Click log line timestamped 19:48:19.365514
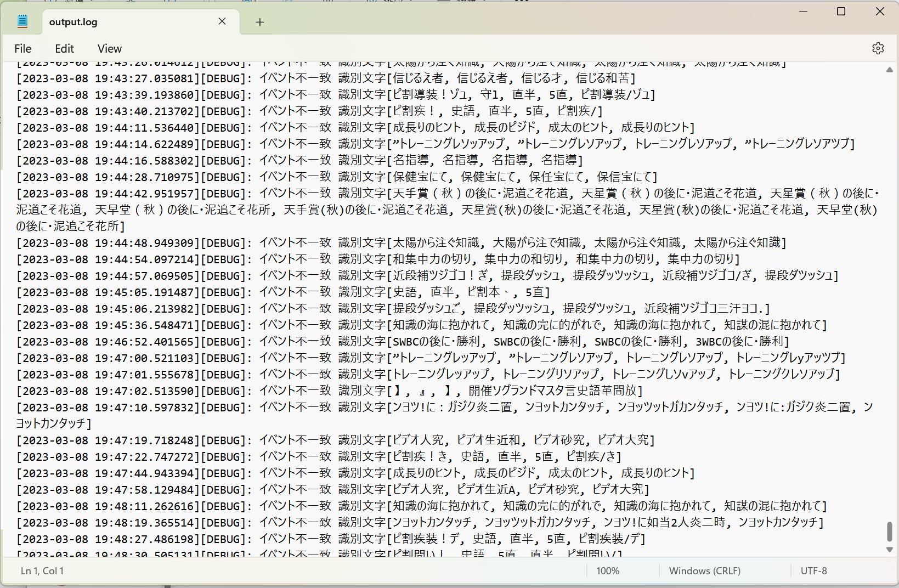This screenshot has width=899, height=588. point(420,522)
